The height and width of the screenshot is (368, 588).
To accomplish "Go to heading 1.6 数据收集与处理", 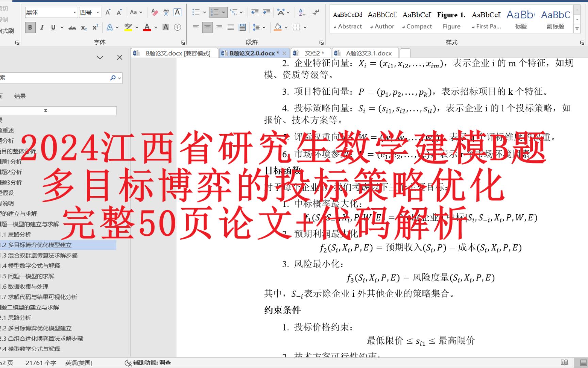I will pos(24,287).
